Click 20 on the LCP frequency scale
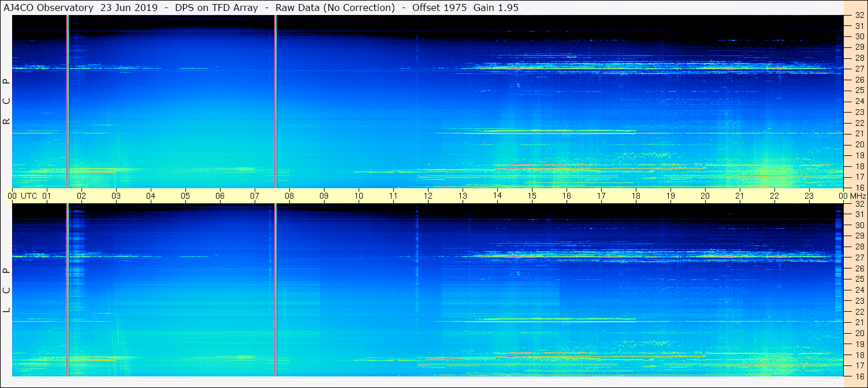The width and height of the screenshot is (868, 388). [x=859, y=333]
